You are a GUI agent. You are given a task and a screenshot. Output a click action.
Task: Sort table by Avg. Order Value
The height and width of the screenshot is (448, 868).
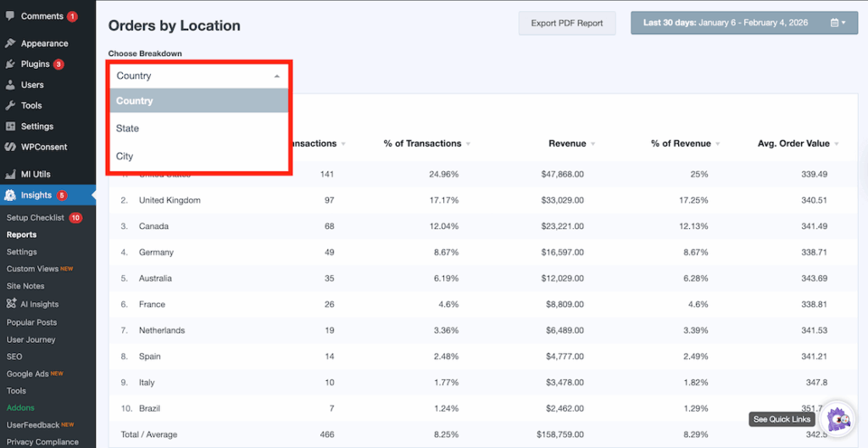coord(837,144)
